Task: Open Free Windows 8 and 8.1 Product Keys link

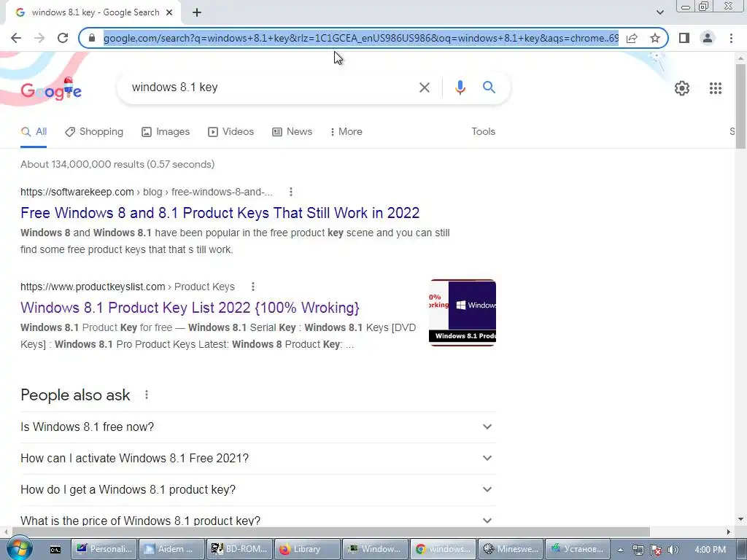Action: [x=220, y=213]
